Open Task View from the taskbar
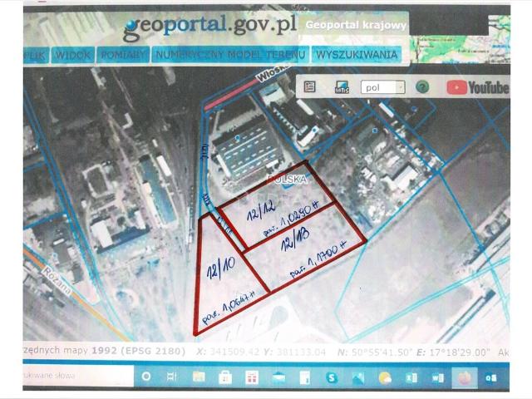Image resolution: width=532 pixels, height=399 pixels. point(171,377)
